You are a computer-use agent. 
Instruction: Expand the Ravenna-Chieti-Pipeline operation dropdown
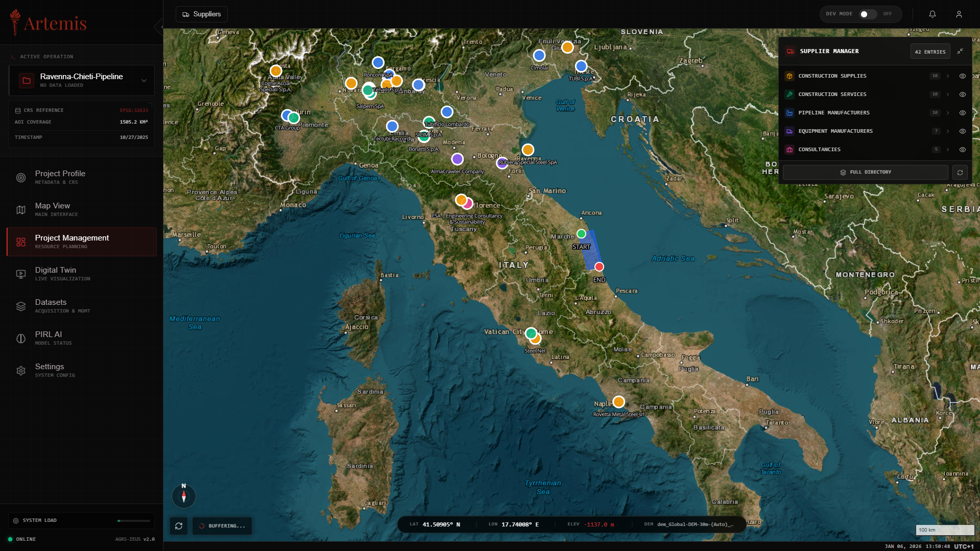[x=144, y=81]
